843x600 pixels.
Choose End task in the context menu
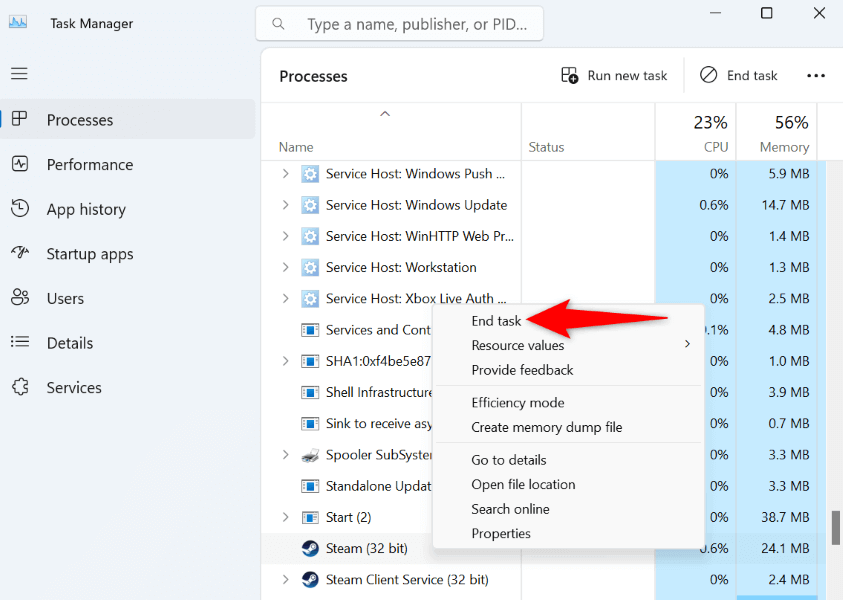coord(496,321)
